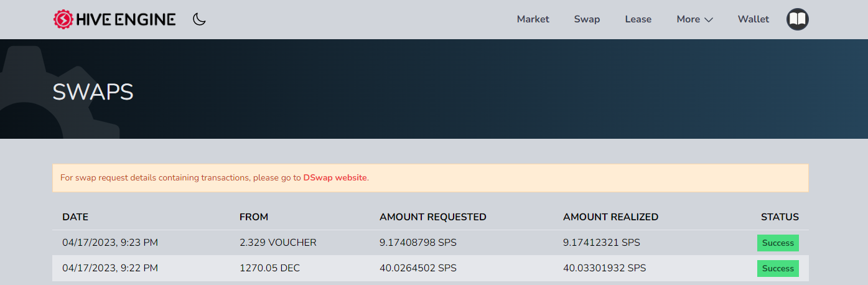
Task: Click the AMOUNT REALIZED column header
Action: pos(610,217)
